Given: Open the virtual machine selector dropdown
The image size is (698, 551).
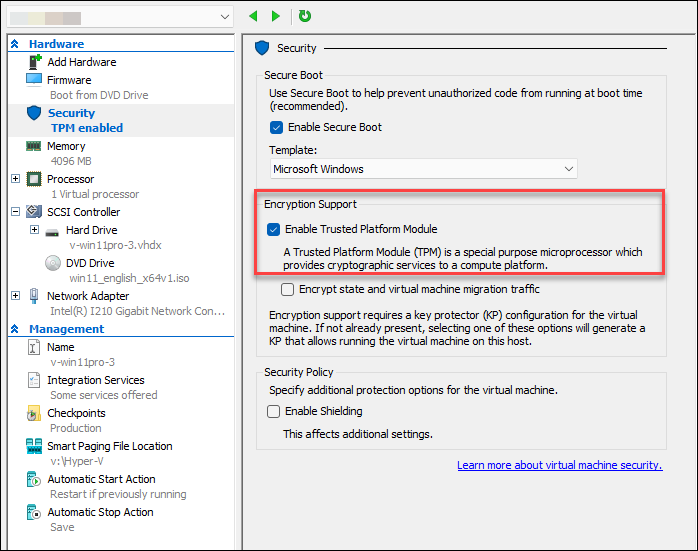Looking at the screenshot, I should click(x=224, y=17).
